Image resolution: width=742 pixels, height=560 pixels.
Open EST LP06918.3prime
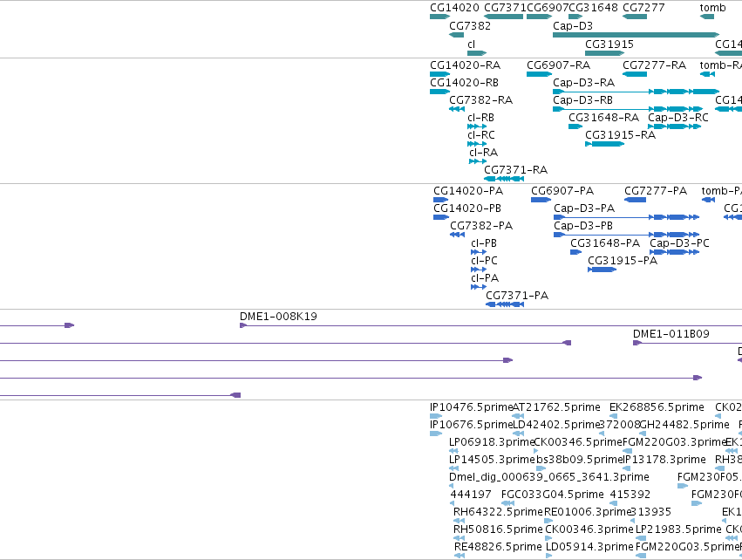[x=492, y=442]
